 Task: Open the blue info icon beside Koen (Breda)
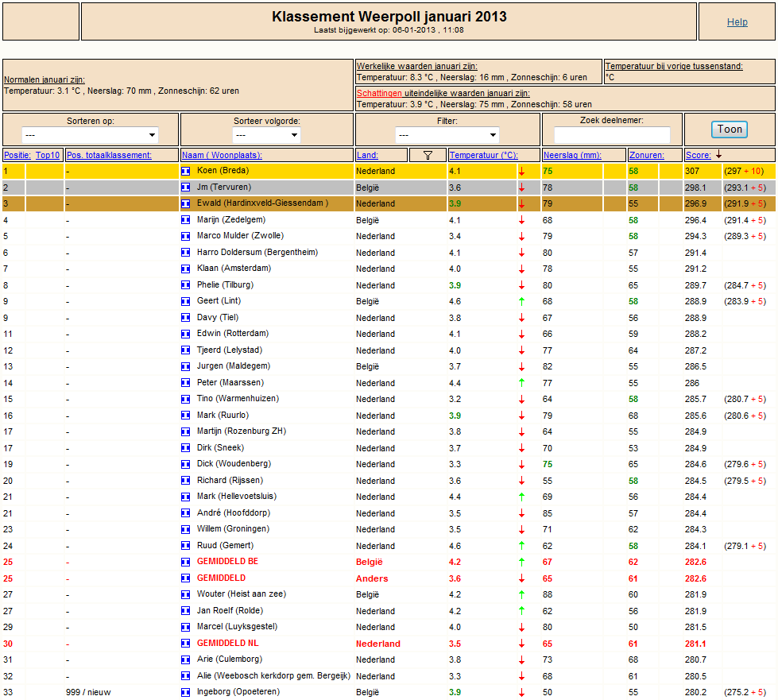(186, 171)
